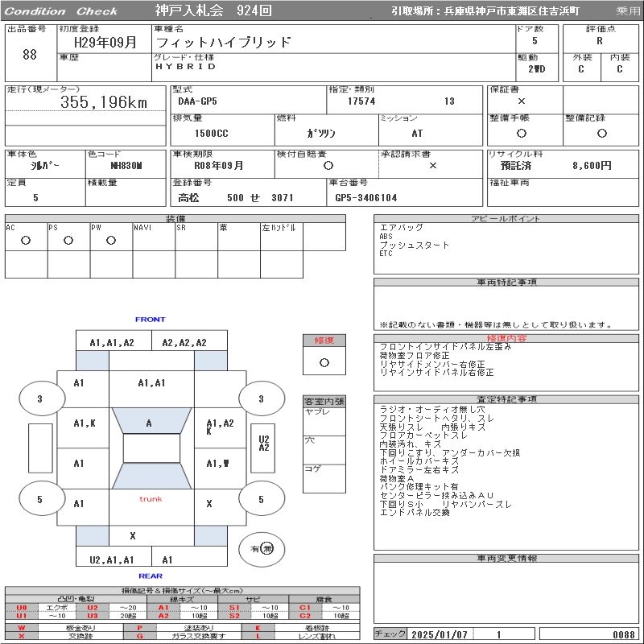Select hood damage code A1,A1
Image resolution: width=644 pixels, height=644 pixels.
[151, 383]
